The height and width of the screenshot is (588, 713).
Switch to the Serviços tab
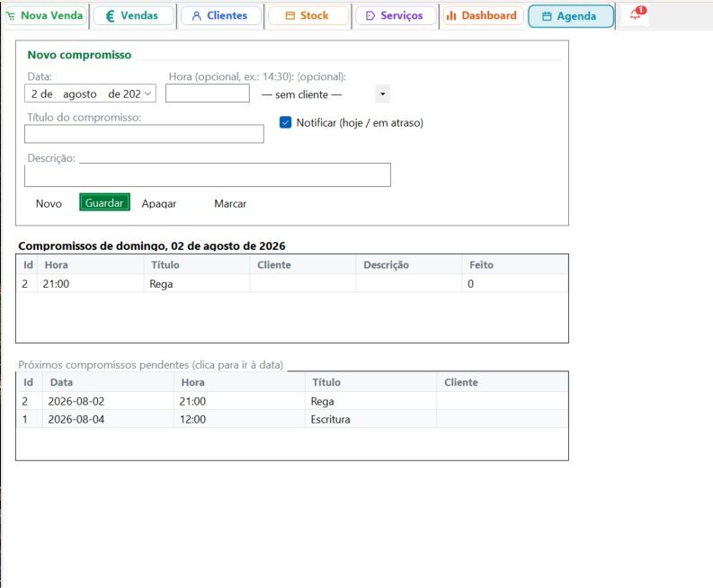[x=396, y=16]
